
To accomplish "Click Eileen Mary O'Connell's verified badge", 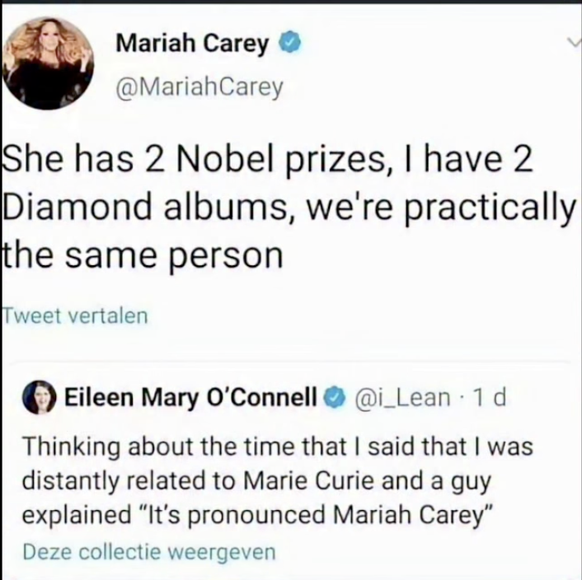I will coord(335,397).
